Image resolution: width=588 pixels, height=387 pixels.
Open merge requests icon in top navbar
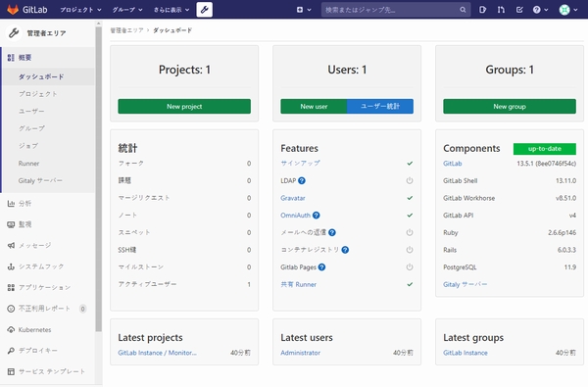click(x=501, y=10)
